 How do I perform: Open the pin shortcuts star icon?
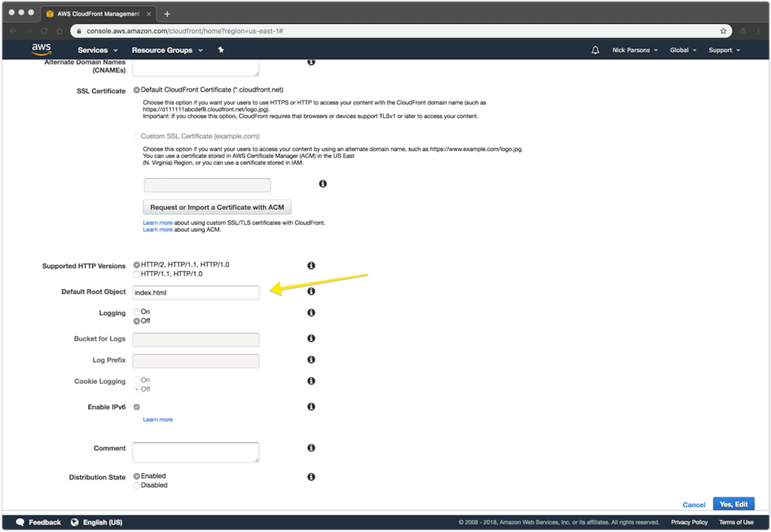coord(221,50)
